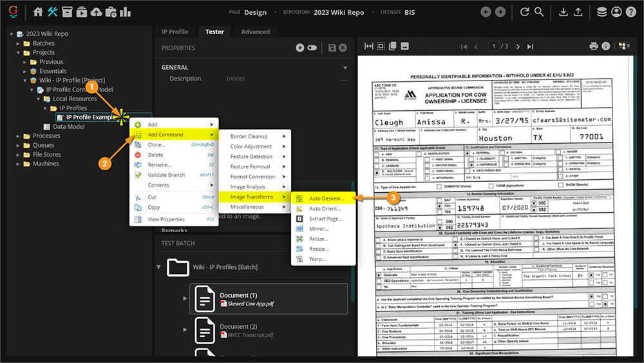Collapse the GENERAL section chevron
Image resolution: width=644 pixels, height=363 pixels.
pyautogui.click(x=345, y=67)
